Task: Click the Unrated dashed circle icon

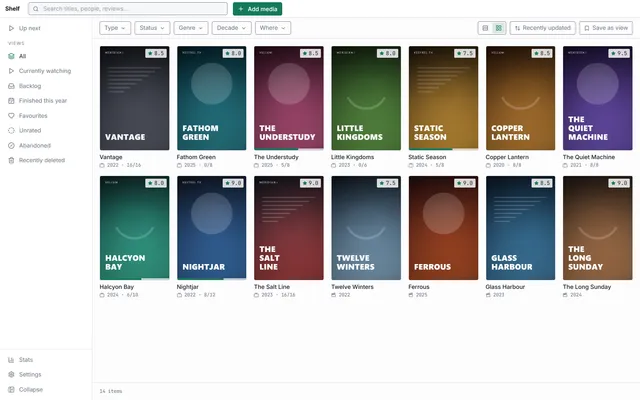Action: pos(11,130)
